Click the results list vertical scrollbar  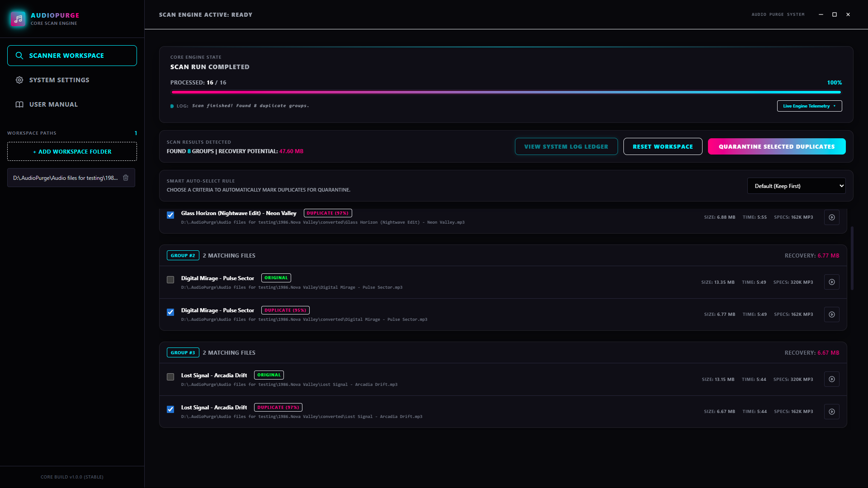(x=852, y=258)
